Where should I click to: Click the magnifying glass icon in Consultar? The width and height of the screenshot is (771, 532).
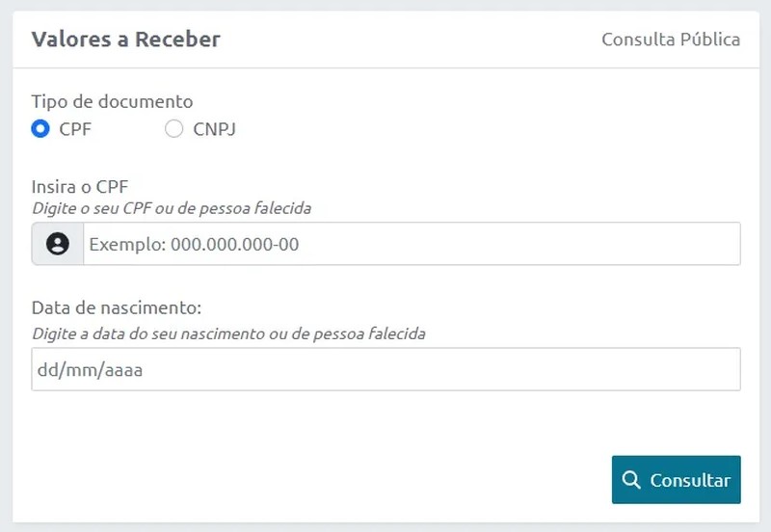(x=631, y=479)
